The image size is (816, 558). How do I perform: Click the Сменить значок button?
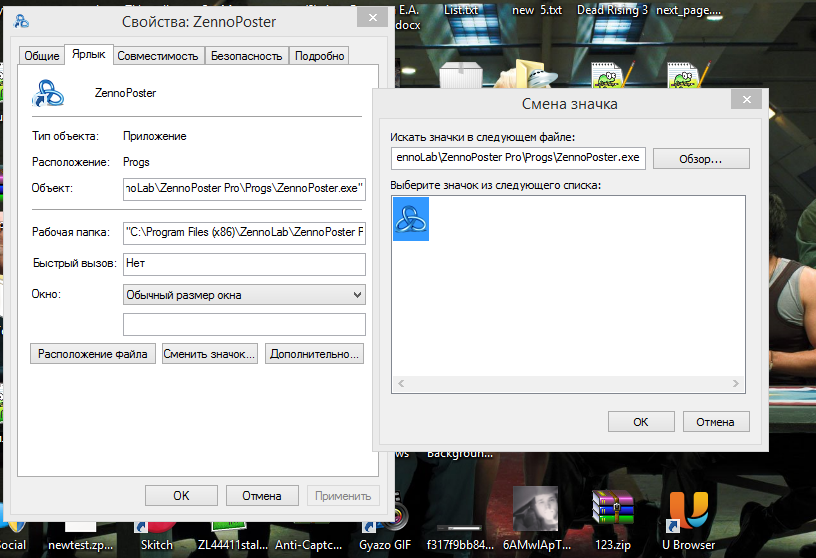click(x=209, y=354)
